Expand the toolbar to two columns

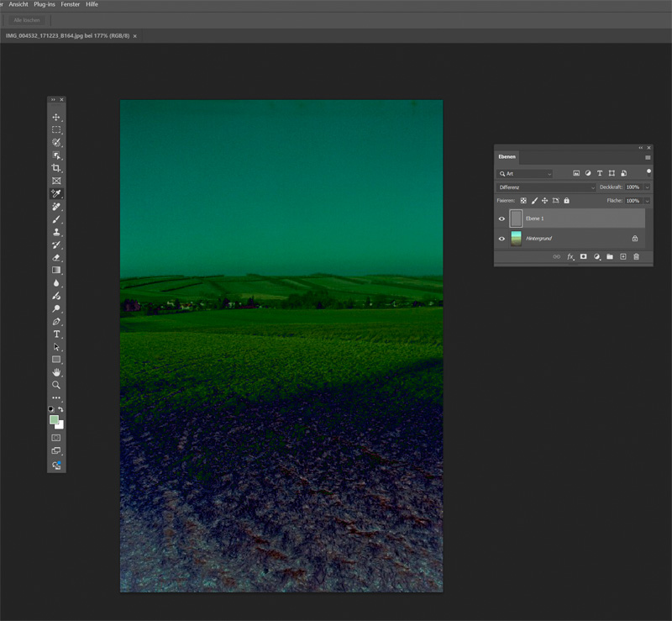[53, 99]
